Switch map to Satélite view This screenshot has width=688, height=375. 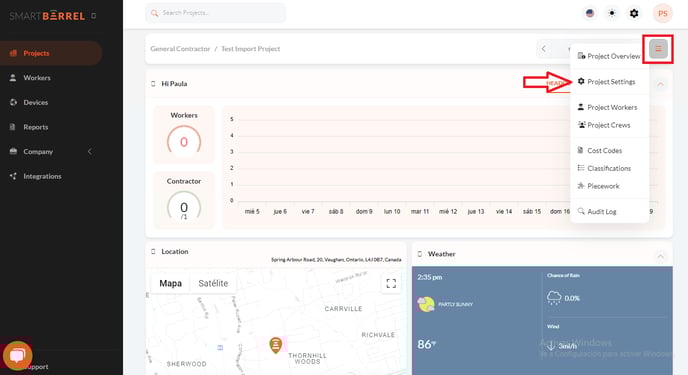(x=213, y=283)
